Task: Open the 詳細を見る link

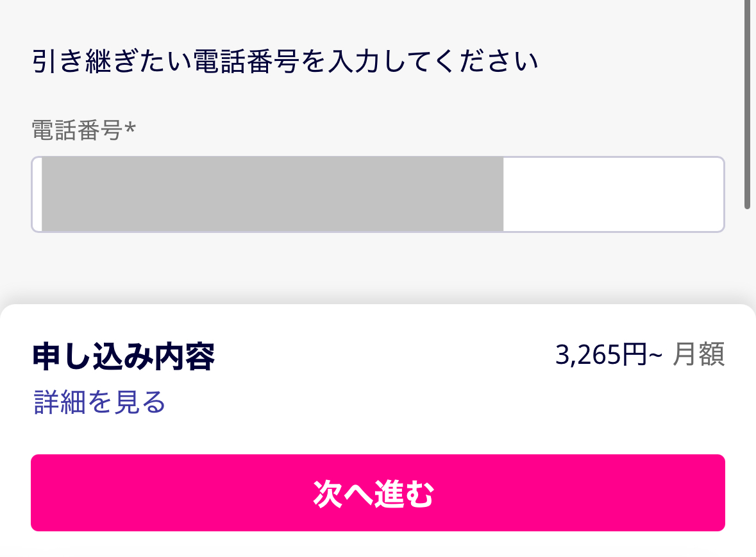Action: (x=99, y=402)
